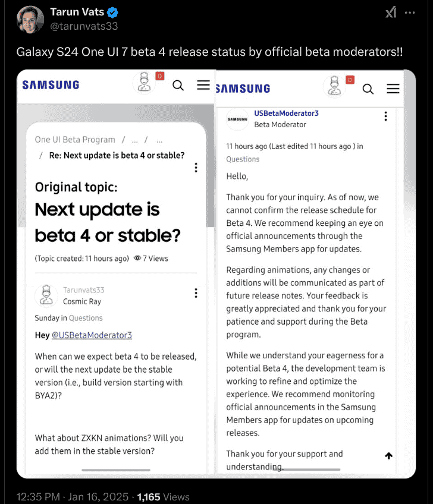
Task: Click @USBetaModerator3 mention link
Action: [92, 335]
